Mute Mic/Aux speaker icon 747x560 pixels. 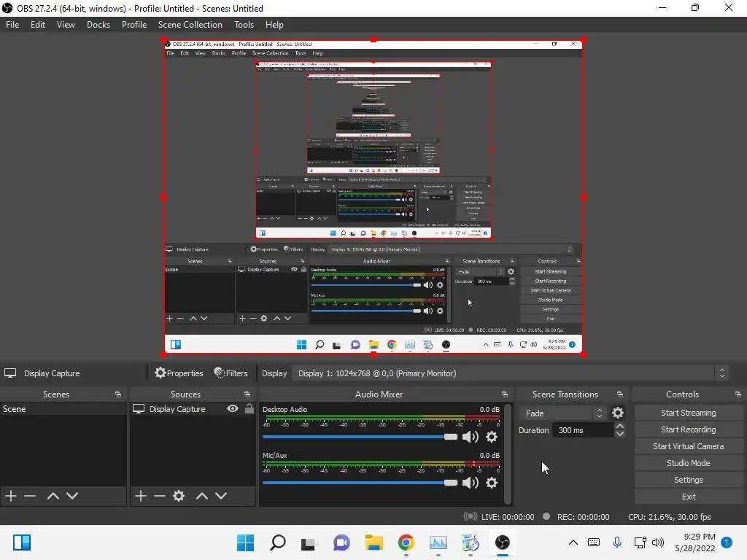coord(471,483)
